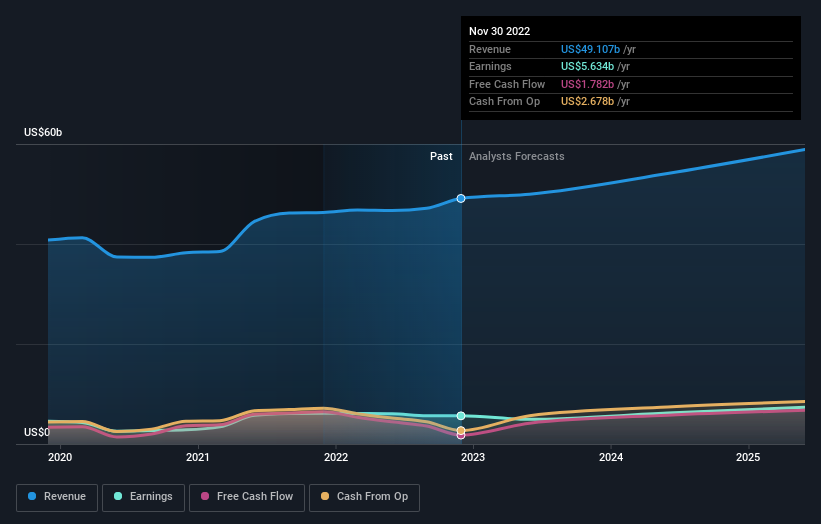
Task: Select the 2021 x-axis label
Action: tap(198, 458)
